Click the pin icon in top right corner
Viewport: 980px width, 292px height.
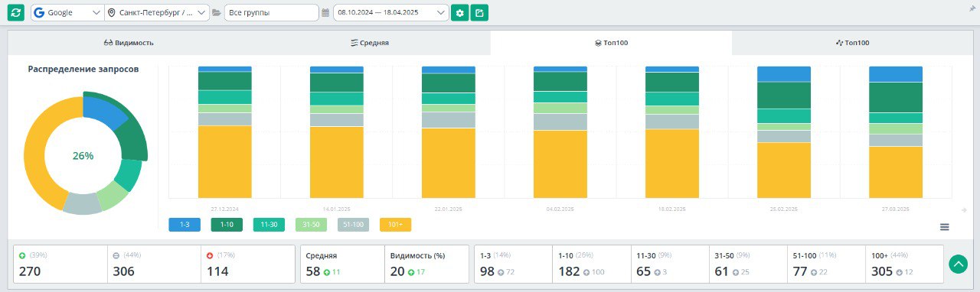971,6
